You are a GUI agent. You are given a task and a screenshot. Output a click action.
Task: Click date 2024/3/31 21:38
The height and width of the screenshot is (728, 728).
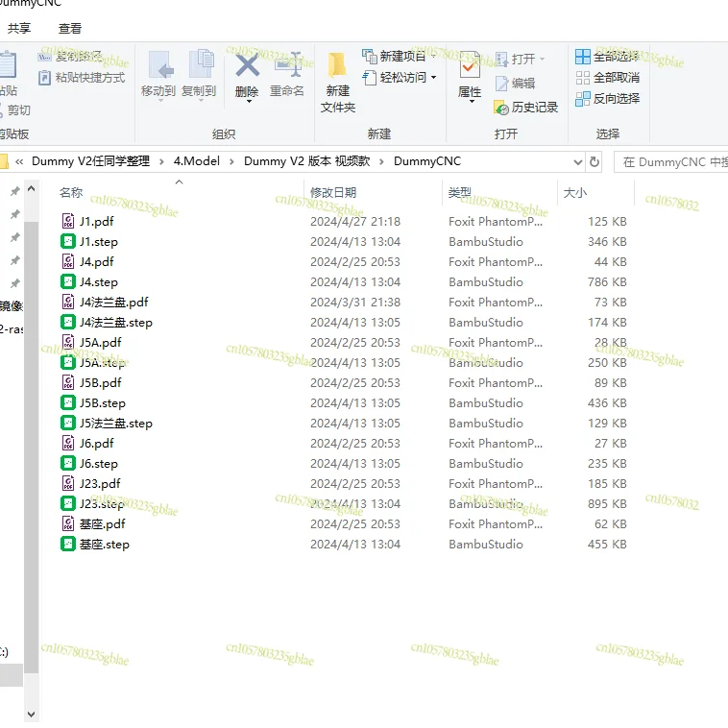[355, 303]
